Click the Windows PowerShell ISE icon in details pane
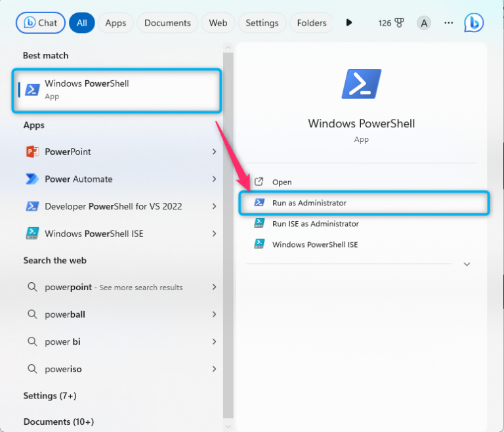 [x=259, y=244]
